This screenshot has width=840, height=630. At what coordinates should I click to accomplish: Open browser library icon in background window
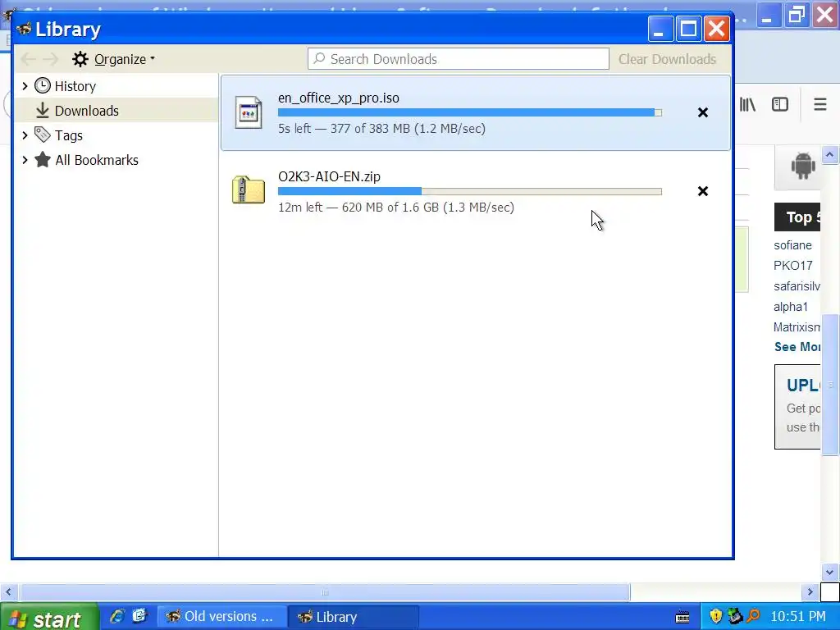[x=748, y=104]
